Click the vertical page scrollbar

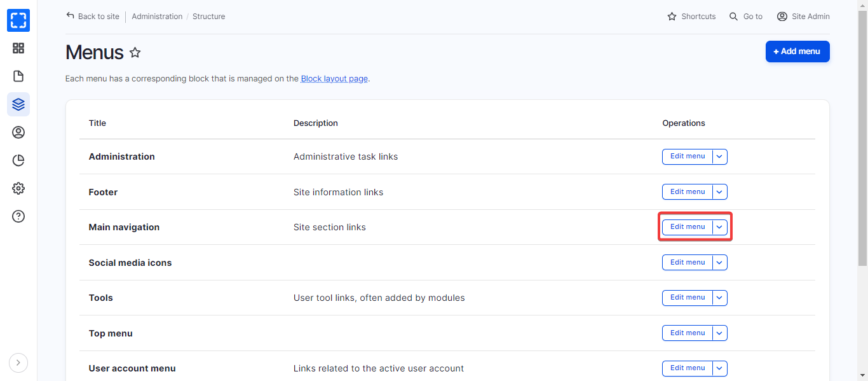tap(862, 140)
